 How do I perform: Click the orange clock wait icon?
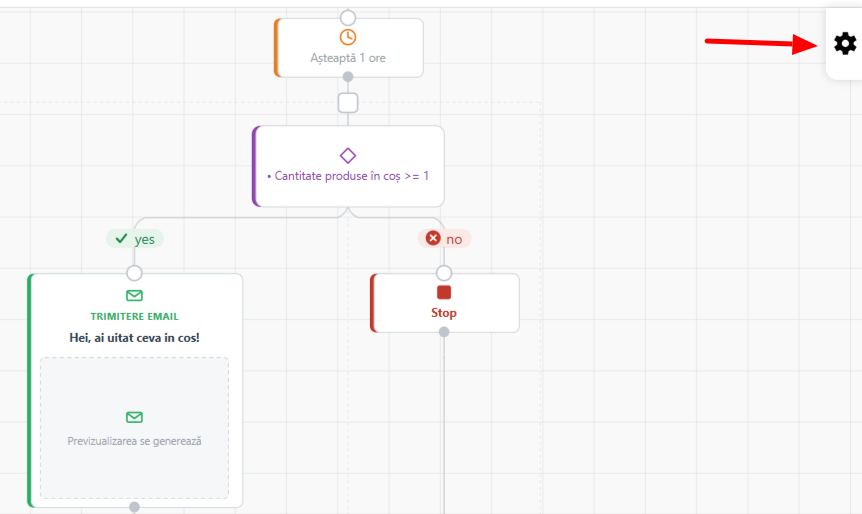pyautogui.click(x=347, y=37)
